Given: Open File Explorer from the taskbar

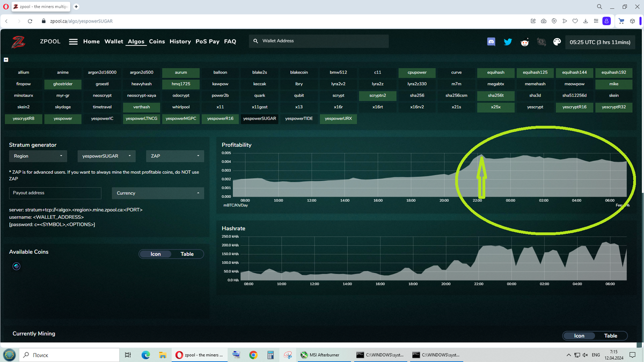Looking at the screenshot, I should click(162, 354).
